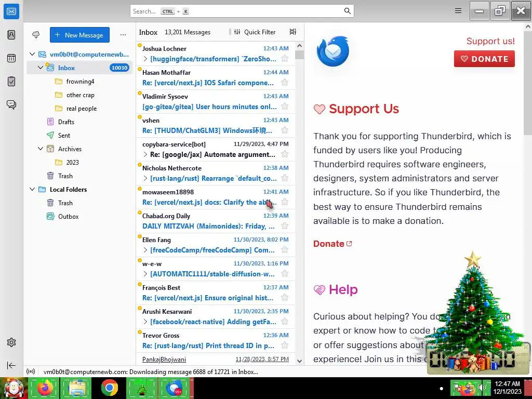The image size is (532, 399).
Task: Open the Mail space icon
Action: click(11, 11)
